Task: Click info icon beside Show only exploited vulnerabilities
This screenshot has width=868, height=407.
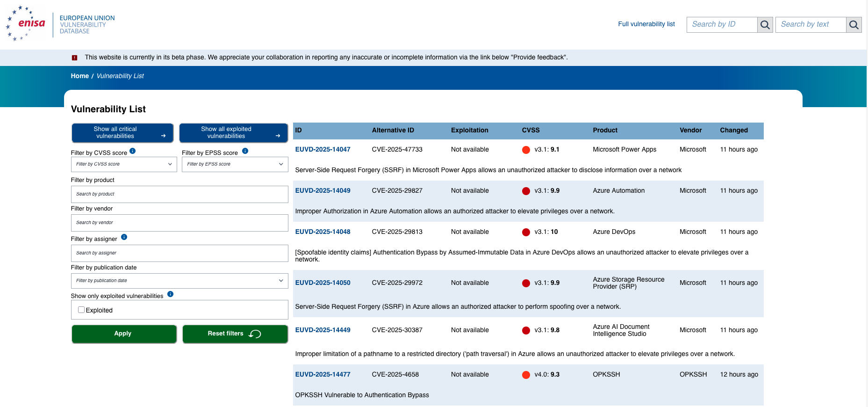Action: [x=170, y=294]
